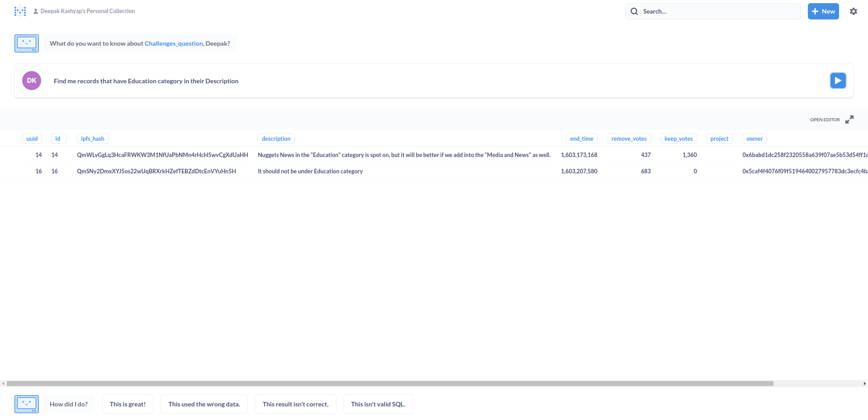
Task: Click the New button
Action: 823,11
